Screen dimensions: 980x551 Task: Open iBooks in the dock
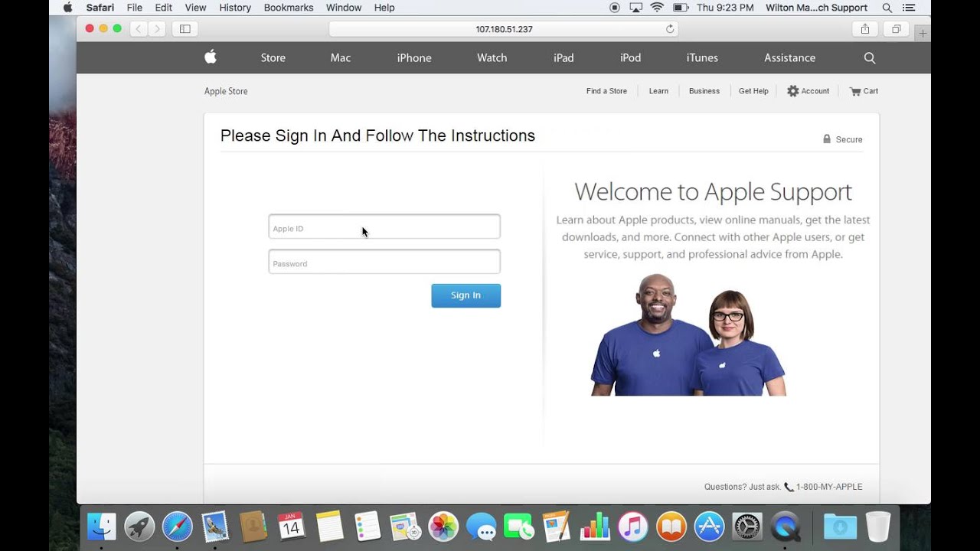point(671,527)
